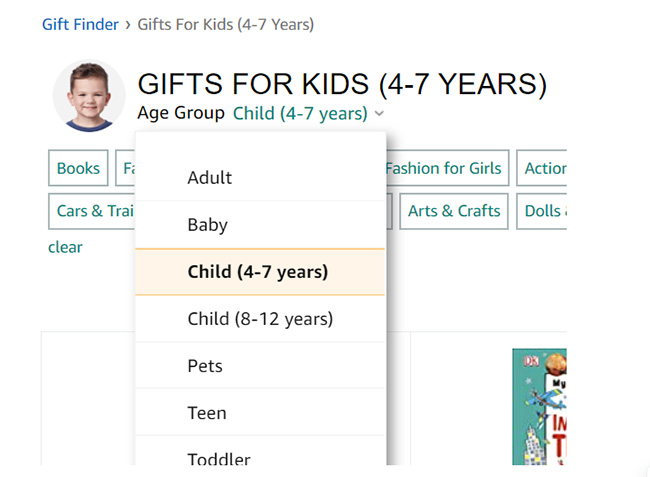Select Teen from the age list

pyautogui.click(x=206, y=413)
